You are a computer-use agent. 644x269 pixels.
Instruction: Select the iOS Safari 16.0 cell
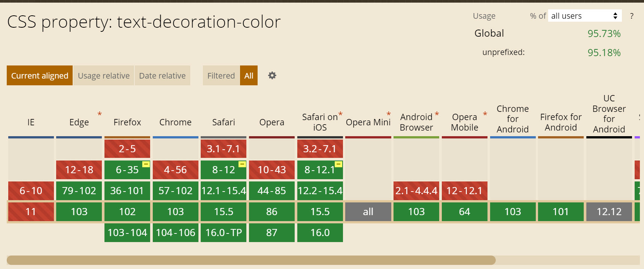320,233
